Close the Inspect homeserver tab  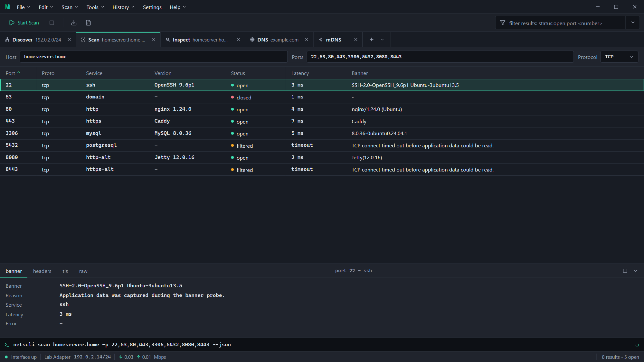coord(238,40)
